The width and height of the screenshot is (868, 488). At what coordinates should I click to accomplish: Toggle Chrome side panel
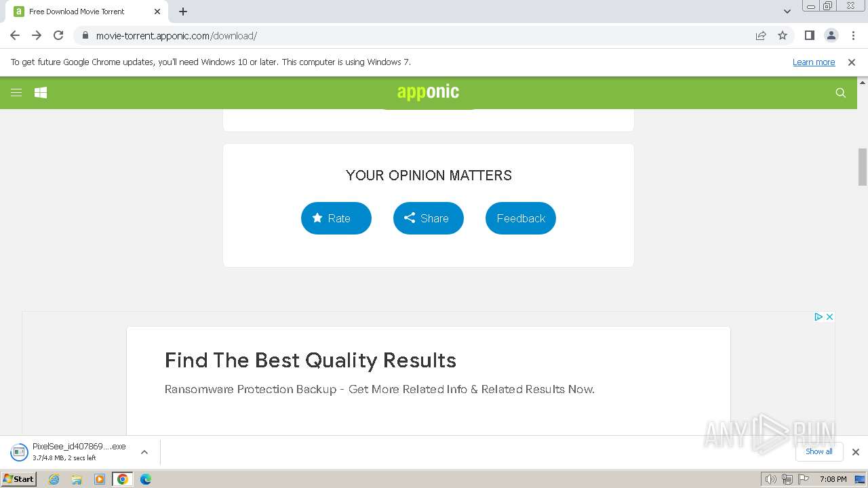[x=809, y=35]
